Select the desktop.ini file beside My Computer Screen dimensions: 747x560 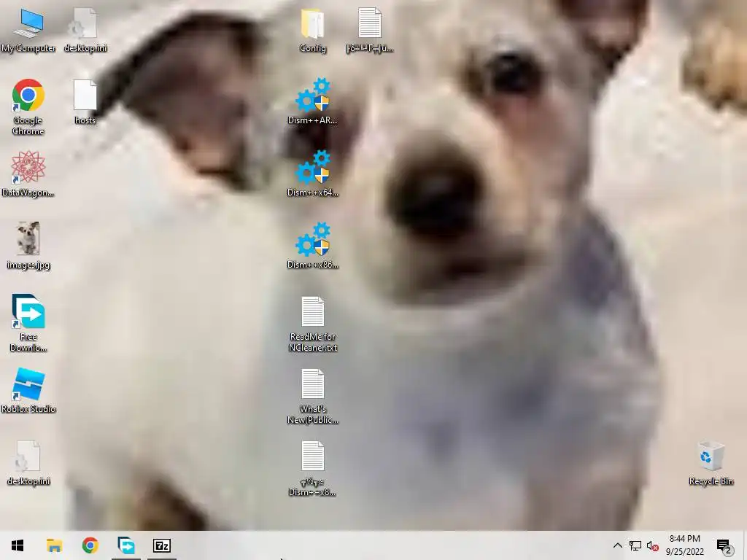pos(85,31)
